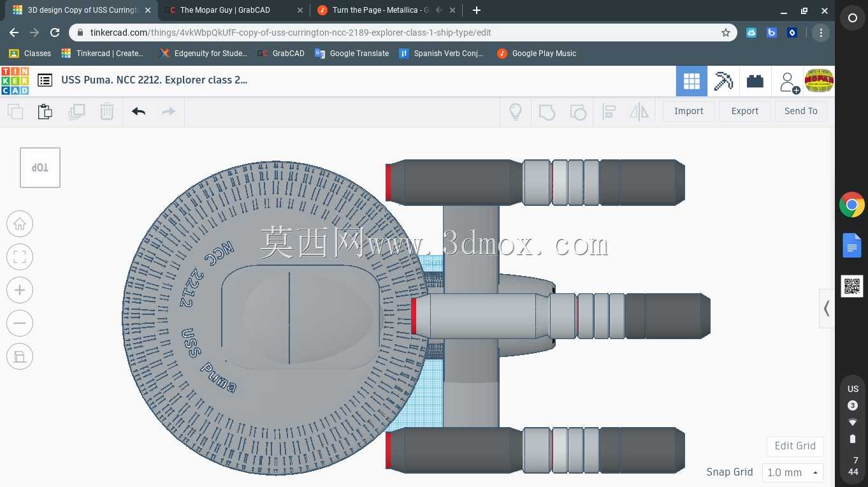The image size is (868, 487).
Task: Expand the collapsed shapes panel arrow
Action: coord(827,309)
